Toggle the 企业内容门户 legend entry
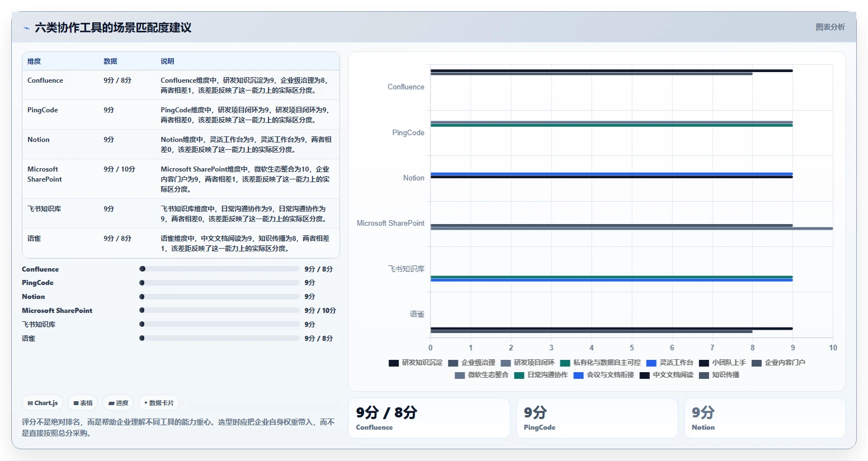 [778, 363]
